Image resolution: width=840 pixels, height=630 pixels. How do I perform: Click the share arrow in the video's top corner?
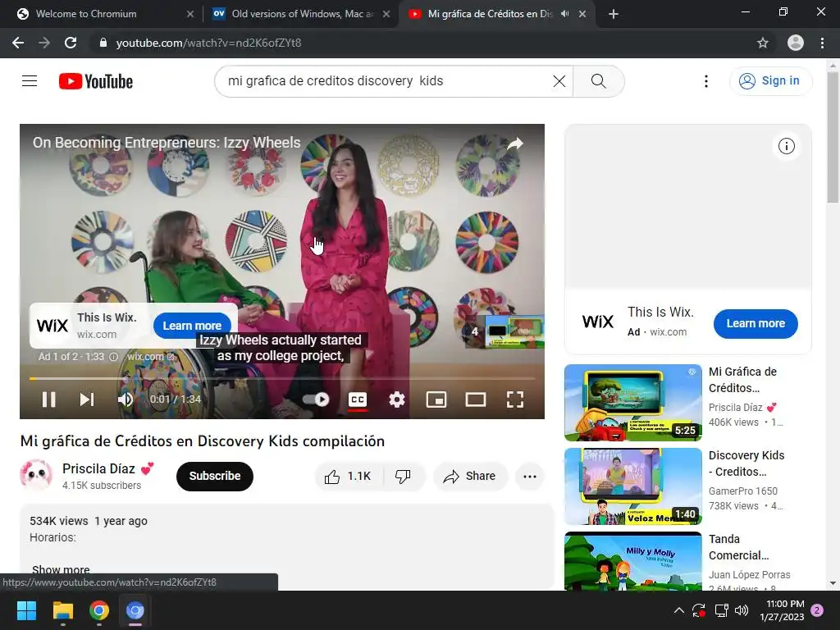pos(515,144)
